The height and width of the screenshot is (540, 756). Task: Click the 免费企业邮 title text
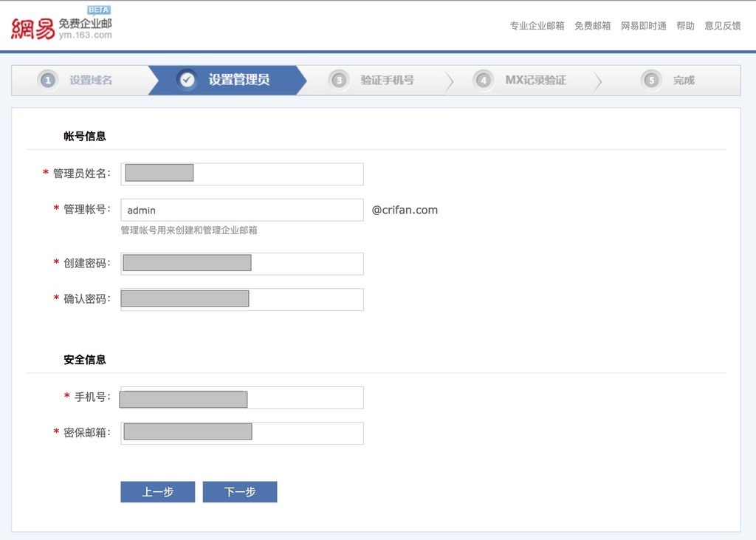click(x=86, y=24)
